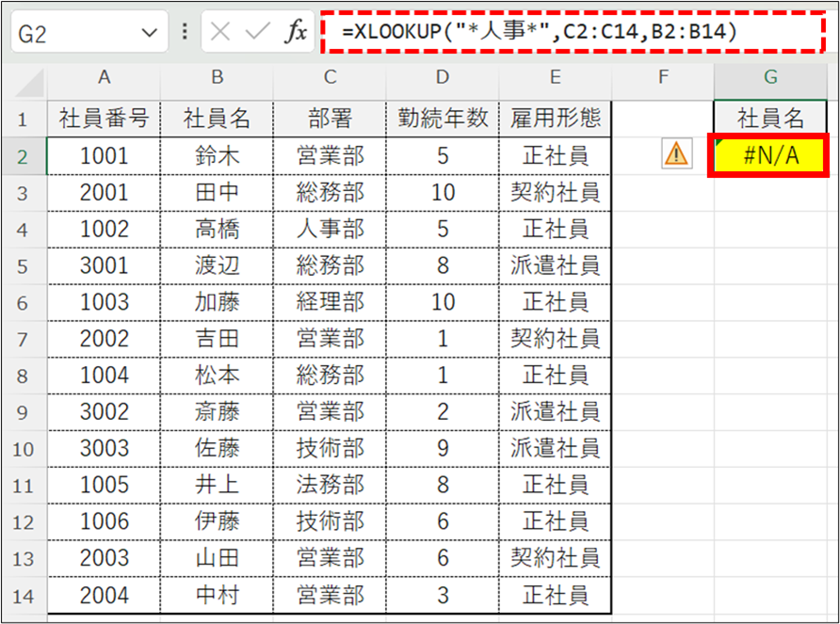
Task: Select the 雇用形態 header cell
Action: tap(555, 119)
